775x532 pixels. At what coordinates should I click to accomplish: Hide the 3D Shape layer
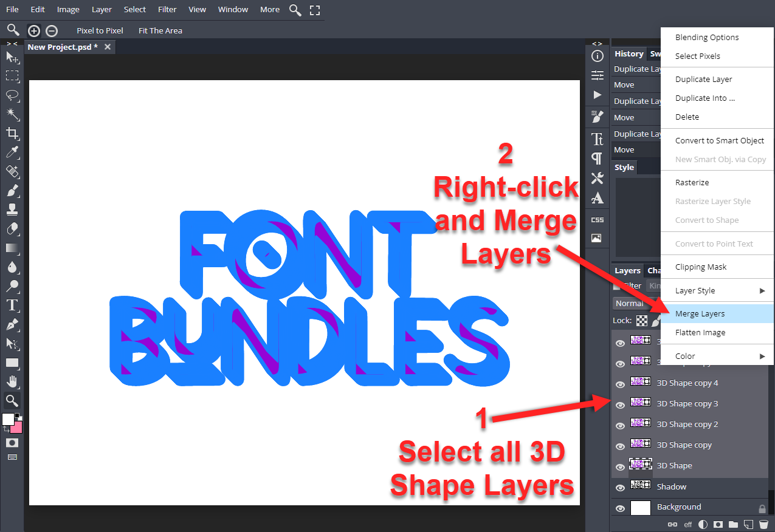(x=620, y=467)
